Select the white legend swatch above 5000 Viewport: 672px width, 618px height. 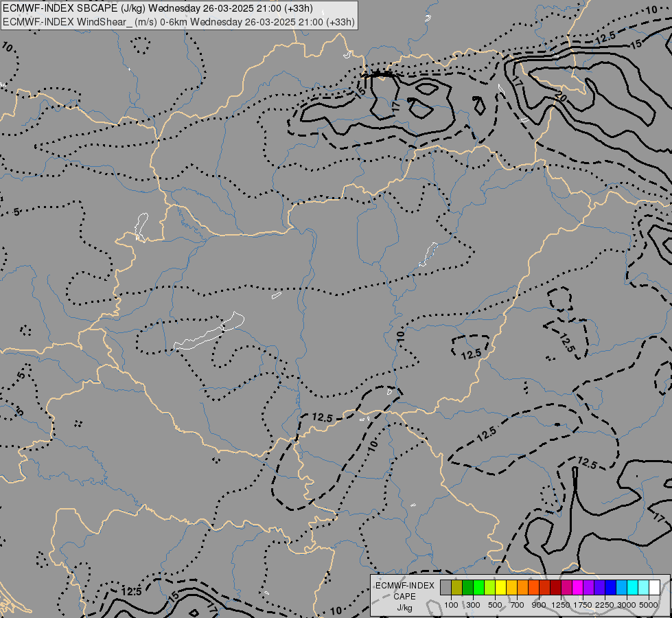click(654, 587)
